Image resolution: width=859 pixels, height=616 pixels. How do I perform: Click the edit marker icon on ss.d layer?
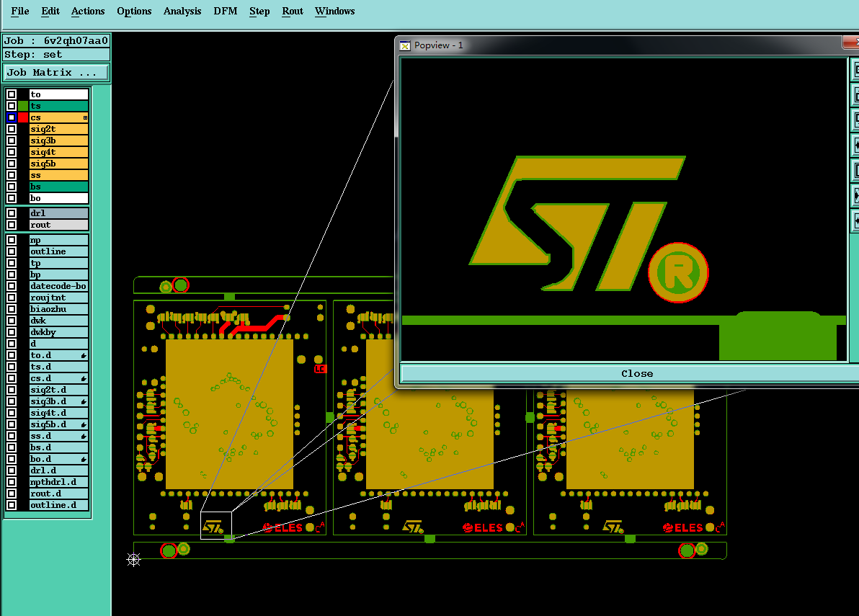pyautogui.click(x=84, y=436)
